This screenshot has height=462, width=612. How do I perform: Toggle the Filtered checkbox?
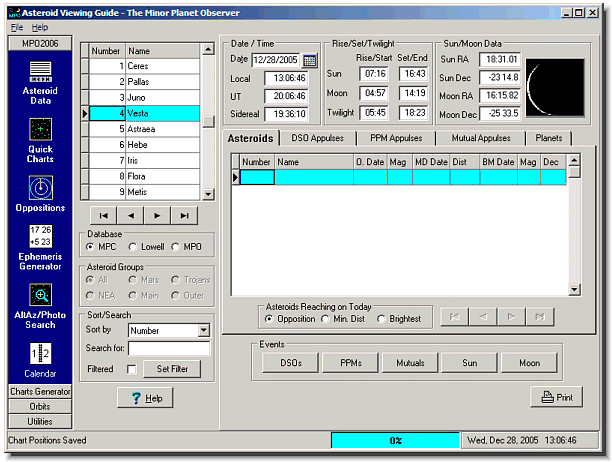click(x=132, y=370)
